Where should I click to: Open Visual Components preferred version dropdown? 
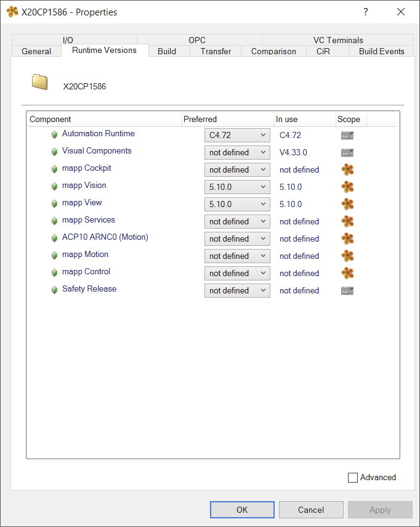point(237,153)
